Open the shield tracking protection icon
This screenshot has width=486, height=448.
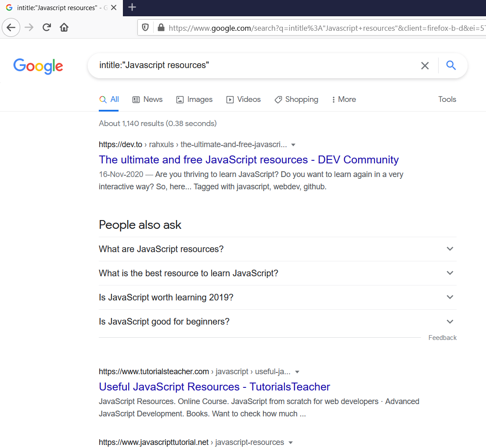[x=145, y=27]
